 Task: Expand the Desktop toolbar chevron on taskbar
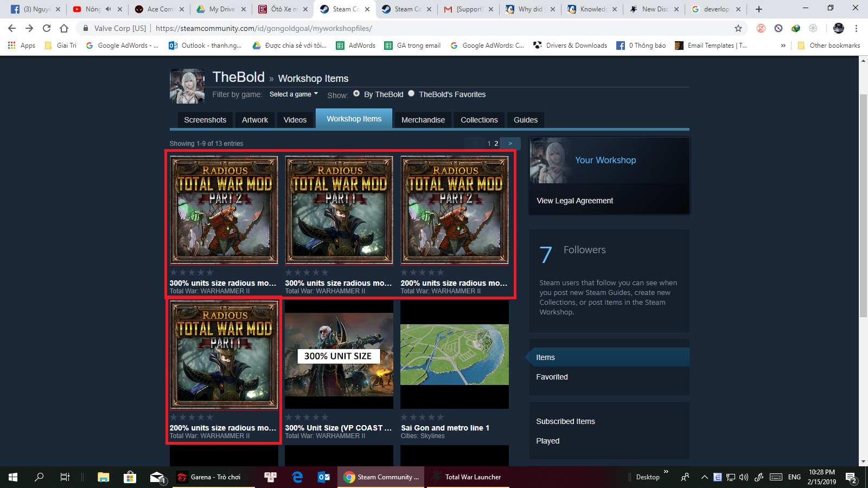666,472
